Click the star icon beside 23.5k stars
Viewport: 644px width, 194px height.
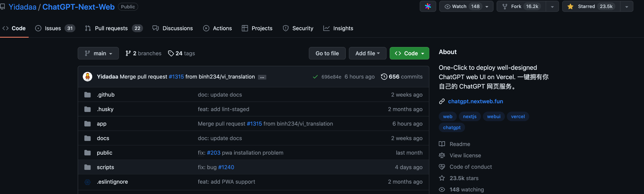pos(442,178)
